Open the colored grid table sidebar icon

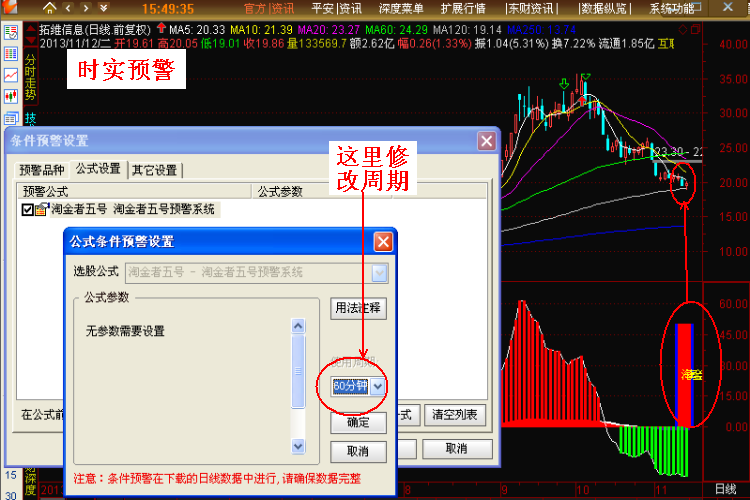coord(11,54)
